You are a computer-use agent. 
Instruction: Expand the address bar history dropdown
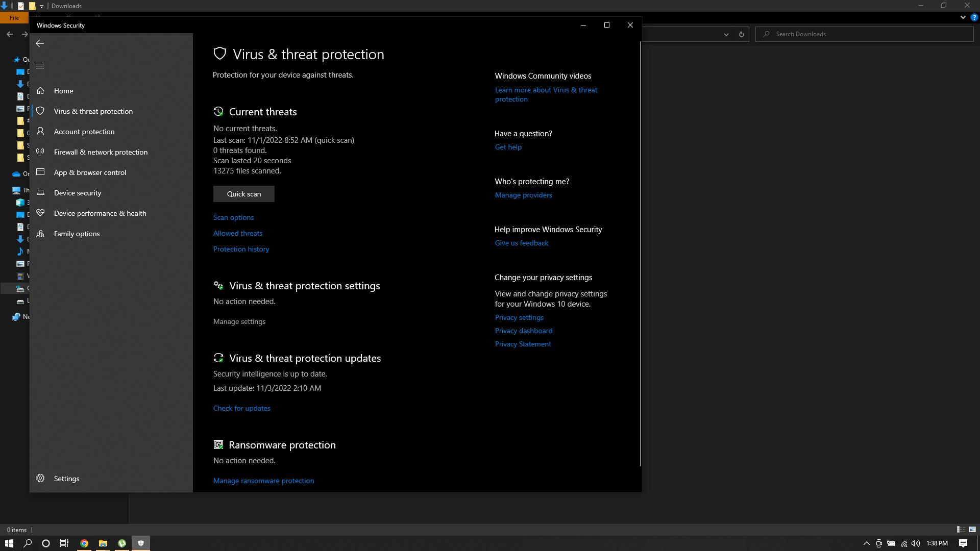coord(726,34)
